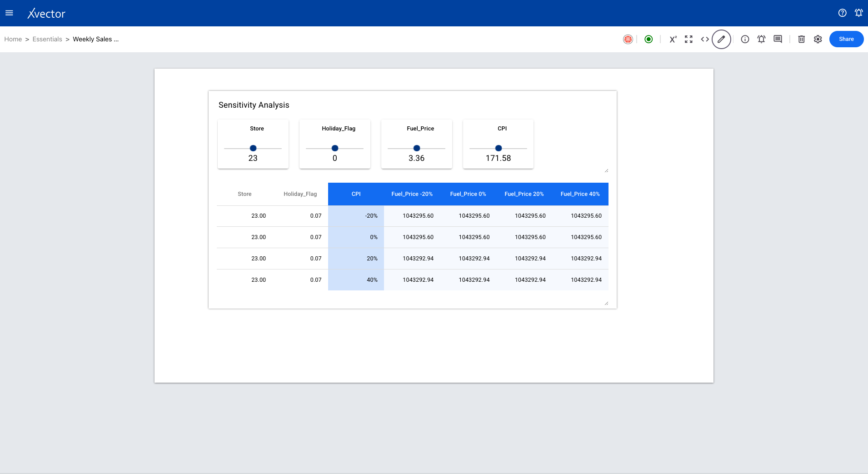This screenshot has width=868, height=474.
Task: Go to Essentials breadcrumb
Action: (x=47, y=39)
